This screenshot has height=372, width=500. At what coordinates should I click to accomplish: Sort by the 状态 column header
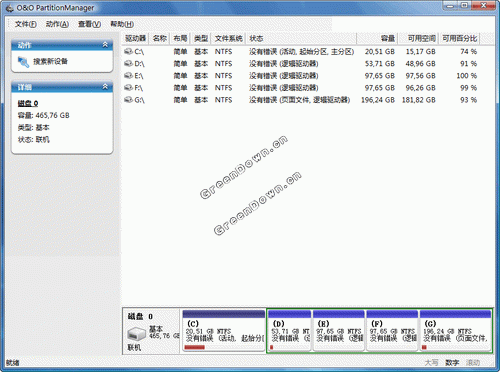click(301, 39)
